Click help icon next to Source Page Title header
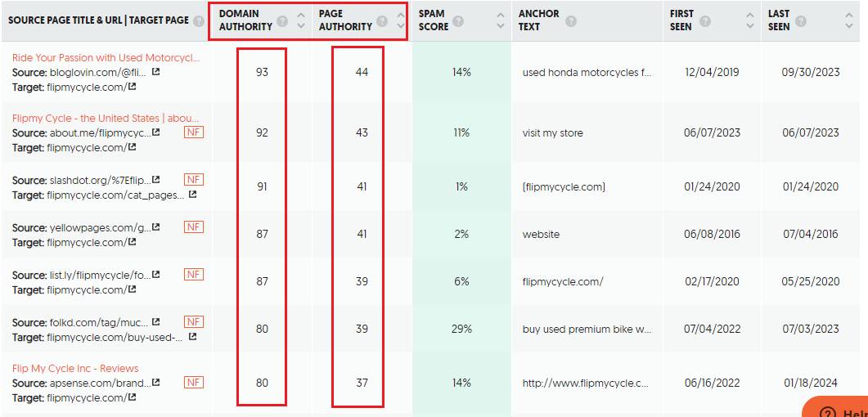The width and height of the screenshot is (868, 417). (x=199, y=20)
